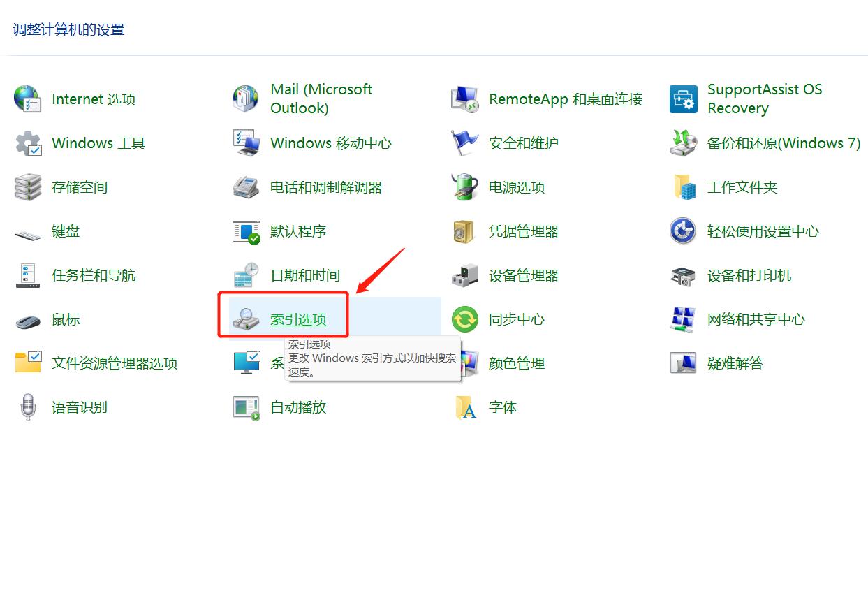Screen dimensions: 868x591
Task: Click the 日期和时间 calendar clock icon
Action: 246,275
